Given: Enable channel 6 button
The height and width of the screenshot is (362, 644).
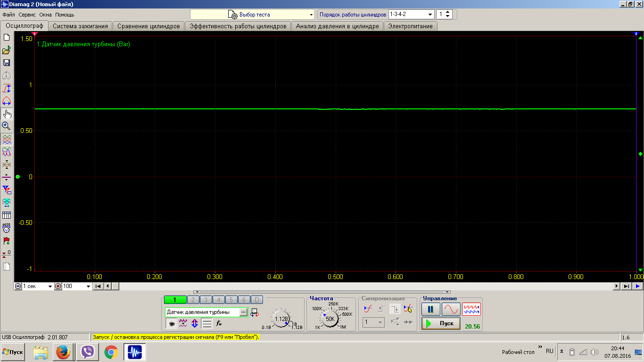Looking at the screenshot, I should coord(244,300).
